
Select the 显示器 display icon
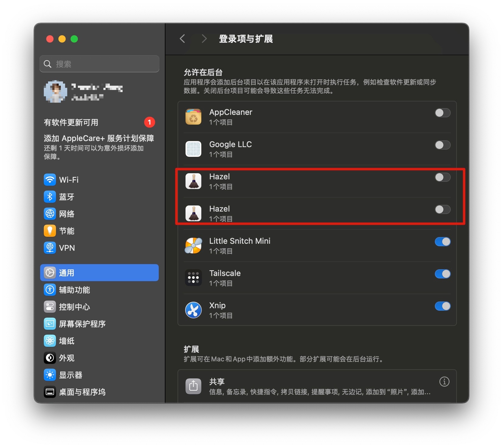coord(50,375)
